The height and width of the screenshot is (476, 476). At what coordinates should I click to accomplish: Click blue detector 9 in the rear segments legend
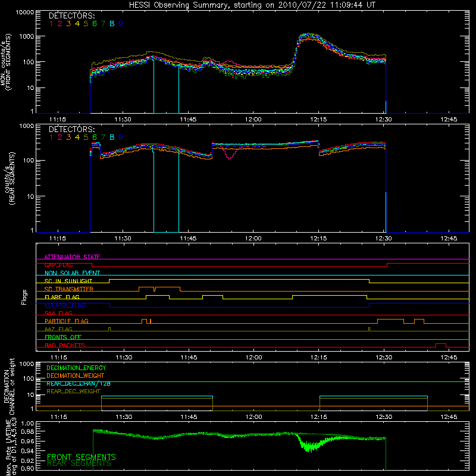point(121,137)
